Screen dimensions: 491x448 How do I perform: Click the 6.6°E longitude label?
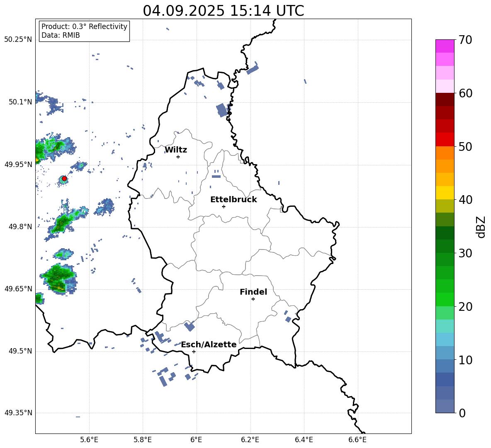[357, 440]
